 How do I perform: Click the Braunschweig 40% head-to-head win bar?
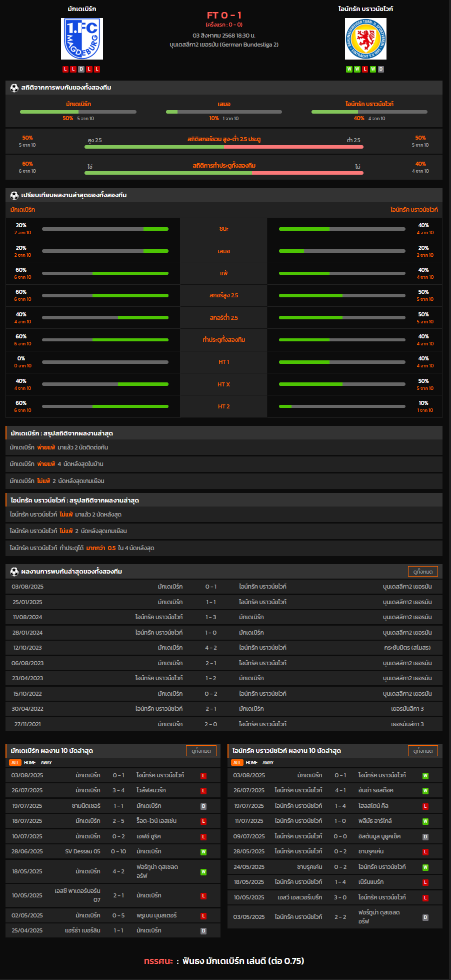point(369,112)
